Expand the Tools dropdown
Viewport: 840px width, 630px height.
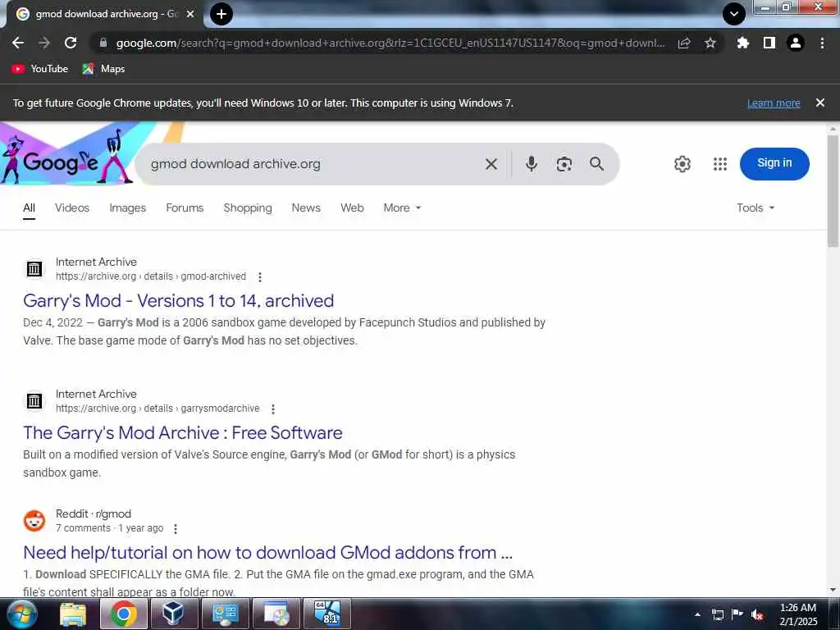[x=756, y=208]
